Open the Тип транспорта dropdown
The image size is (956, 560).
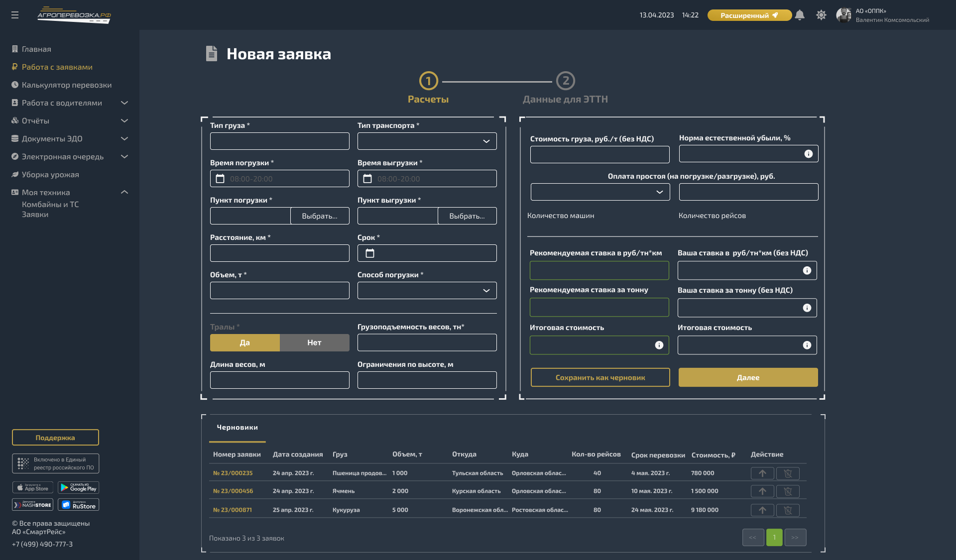pyautogui.click(x=427, y=141)
